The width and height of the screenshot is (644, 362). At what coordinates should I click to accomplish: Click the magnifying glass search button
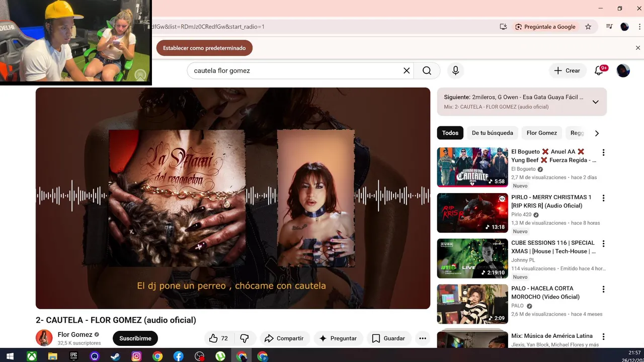tap(427, 71)
